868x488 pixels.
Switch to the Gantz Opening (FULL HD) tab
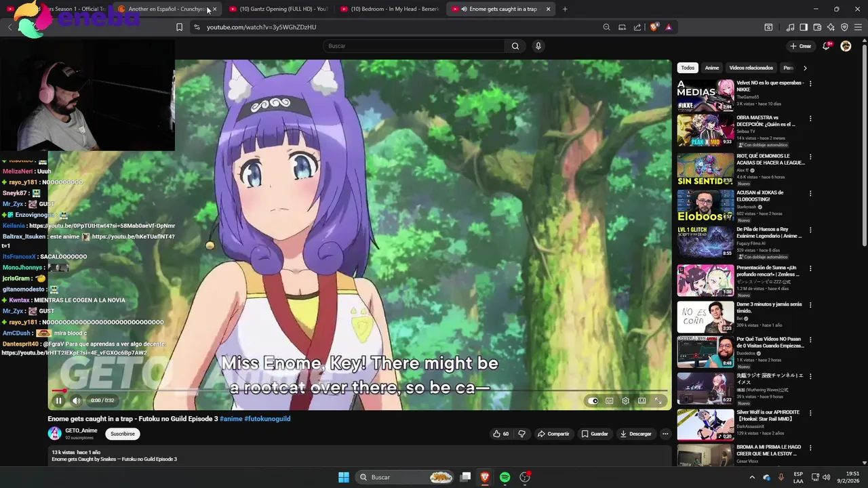(x=278, y=9)
